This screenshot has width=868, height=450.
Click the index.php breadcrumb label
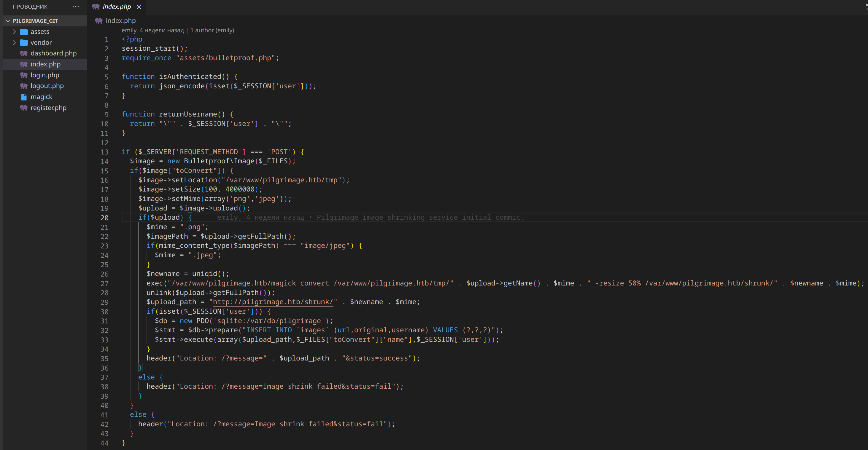pos(121,20)
